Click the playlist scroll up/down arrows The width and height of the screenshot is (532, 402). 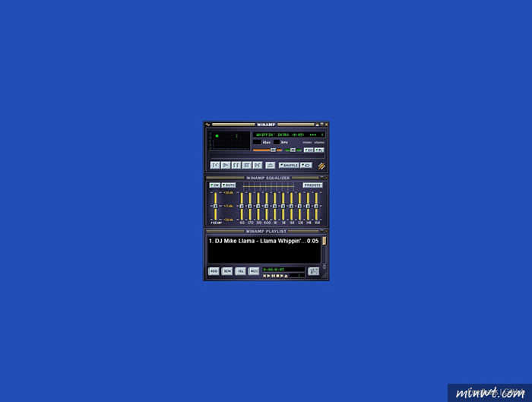[x=325, y=267]
